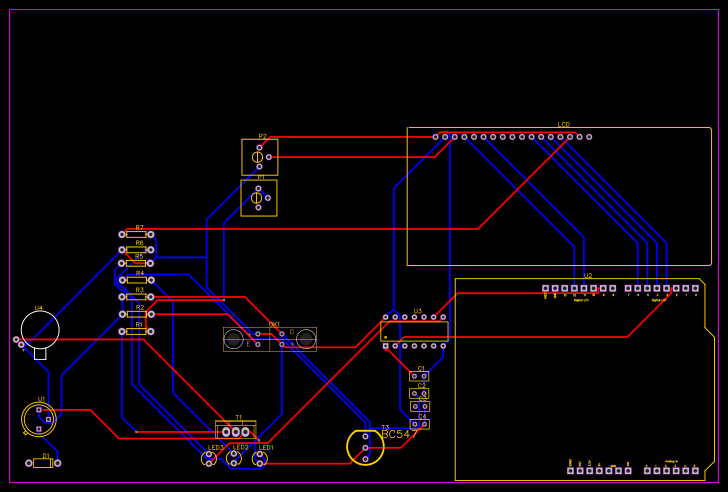Click the LCD designator label
The width and height of the screenshot is (728, 492).
click(x=563, y=125)
